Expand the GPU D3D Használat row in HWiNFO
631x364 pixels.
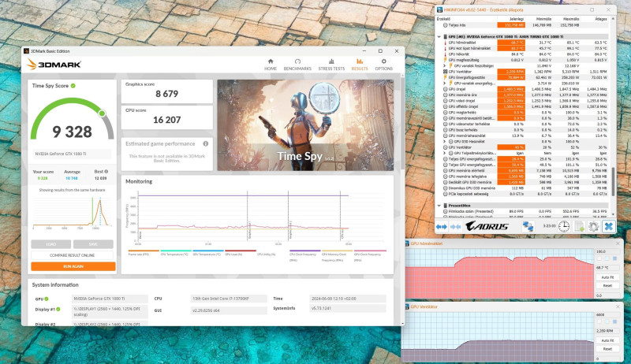click(x=445, y=141)
